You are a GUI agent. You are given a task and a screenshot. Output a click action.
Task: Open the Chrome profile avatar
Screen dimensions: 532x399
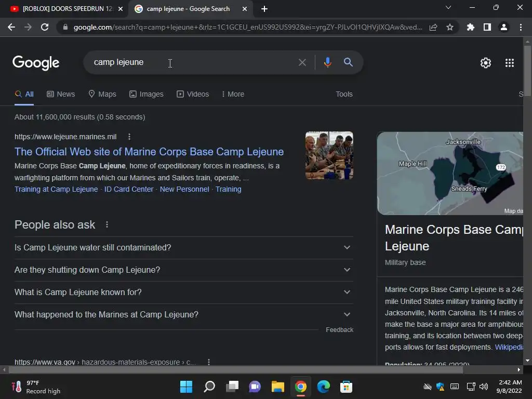point(504,27)
